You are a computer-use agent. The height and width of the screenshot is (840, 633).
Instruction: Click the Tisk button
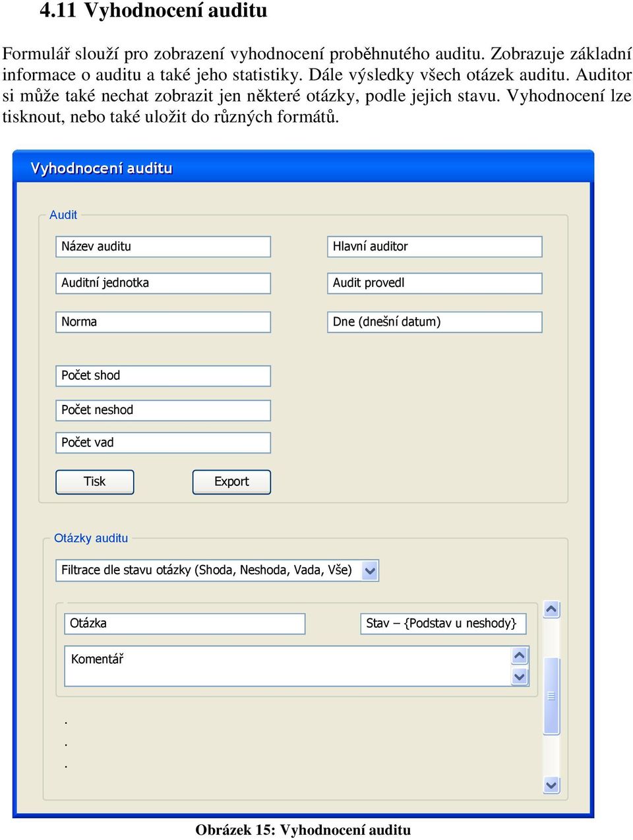pos(95,482)
